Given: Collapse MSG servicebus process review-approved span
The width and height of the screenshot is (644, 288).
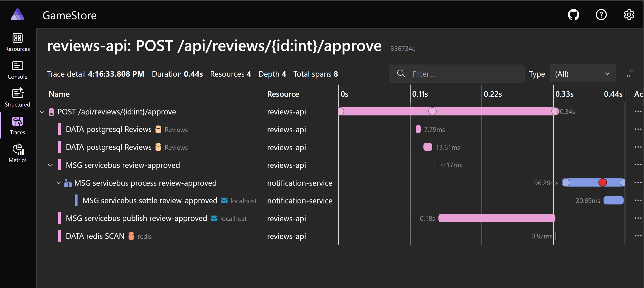Looking at the screenshot, I should click(x=58, y=183).
